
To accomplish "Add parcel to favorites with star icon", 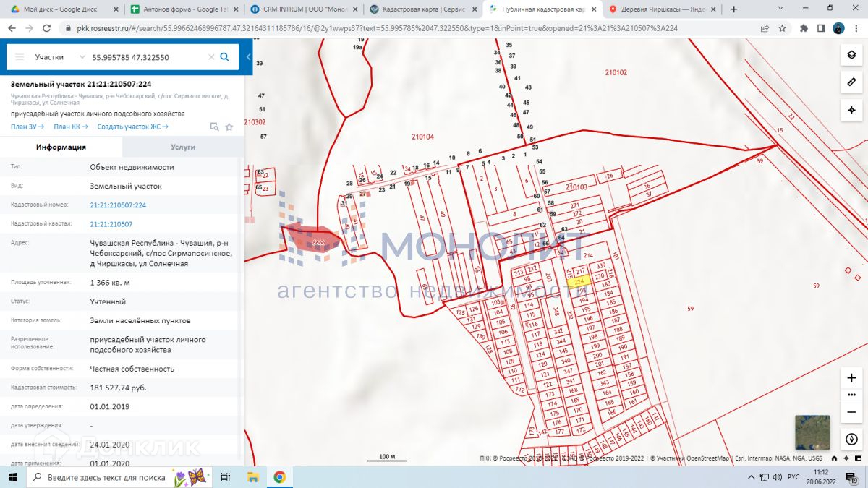I will (x=229, y=127).
